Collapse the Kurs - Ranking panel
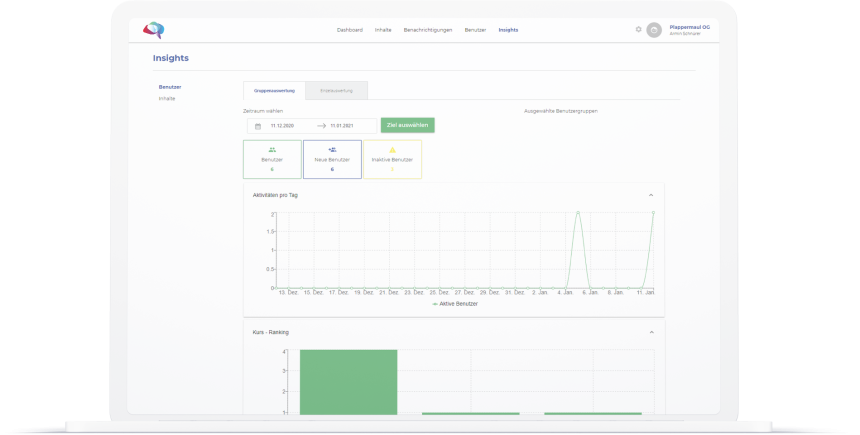 coord(652,332)
